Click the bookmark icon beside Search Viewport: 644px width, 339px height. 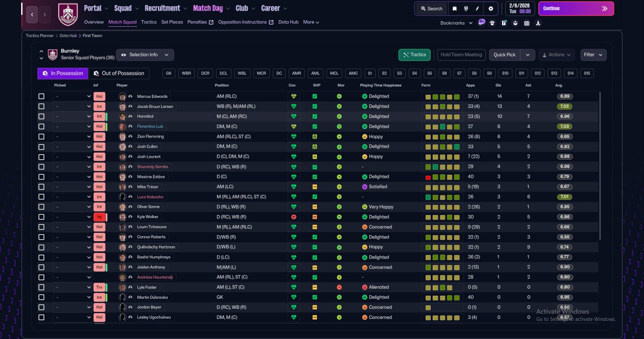pyautogui.click(x=454, y=9)
